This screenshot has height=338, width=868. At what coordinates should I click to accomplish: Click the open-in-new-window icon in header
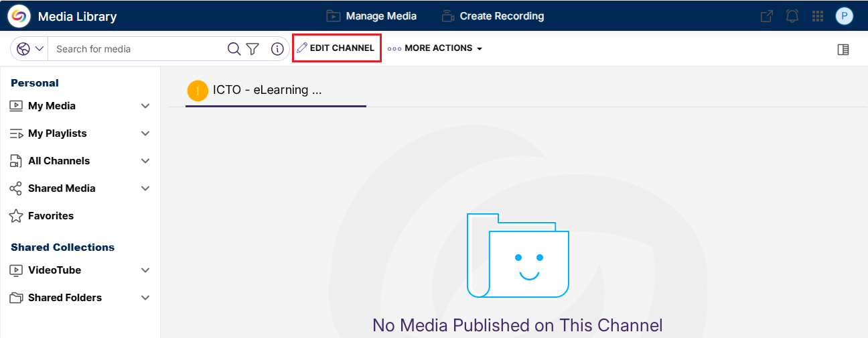pos(766,16)
